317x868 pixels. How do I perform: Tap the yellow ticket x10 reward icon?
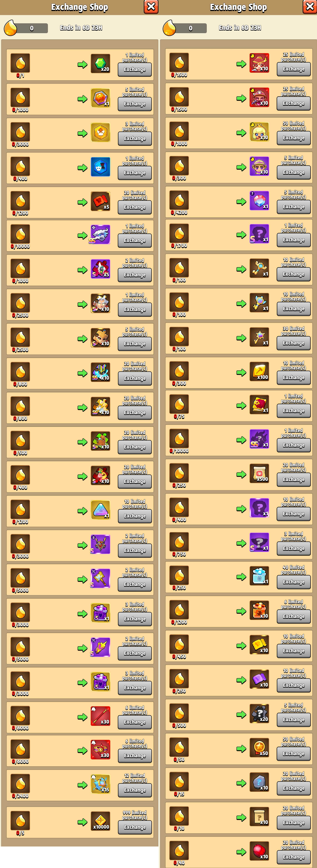(x=259, y=644)
